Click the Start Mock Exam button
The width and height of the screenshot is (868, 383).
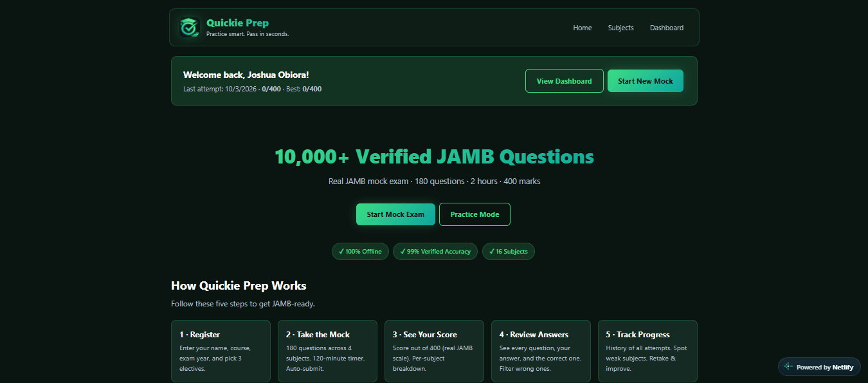tap(395, 214)
